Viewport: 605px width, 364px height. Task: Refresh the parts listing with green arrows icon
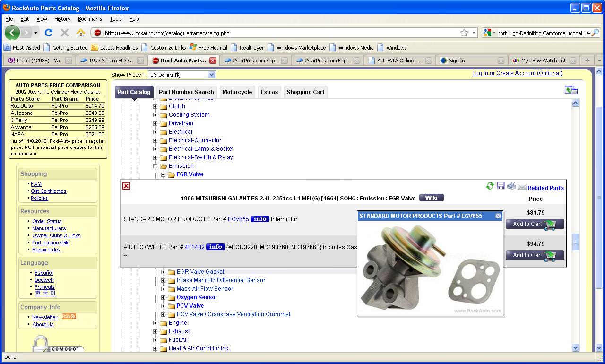(490, 186)
